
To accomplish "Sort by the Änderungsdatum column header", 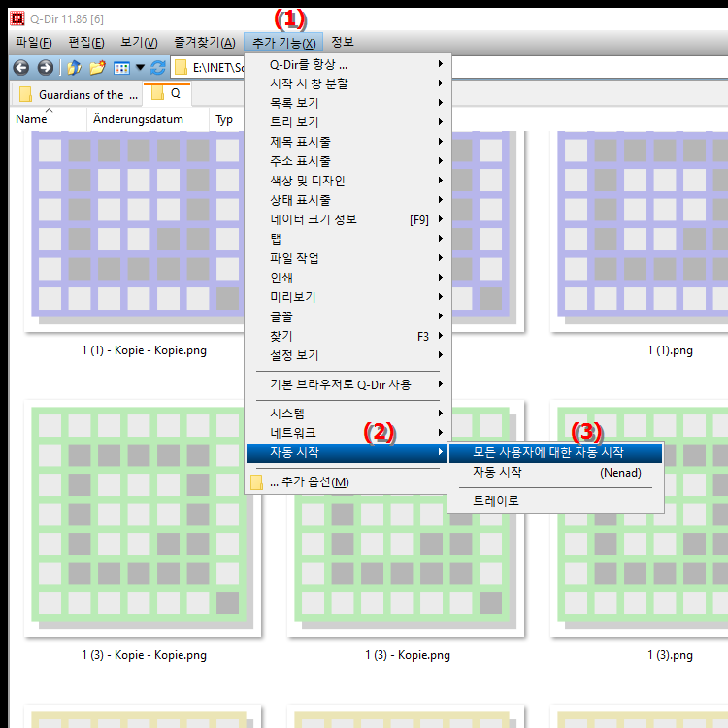I will pos(148,119).
